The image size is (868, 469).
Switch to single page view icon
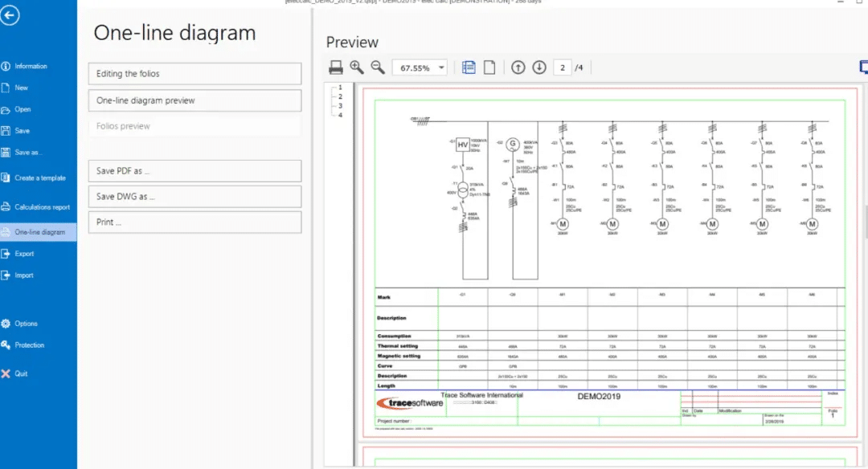coord(489,67)
